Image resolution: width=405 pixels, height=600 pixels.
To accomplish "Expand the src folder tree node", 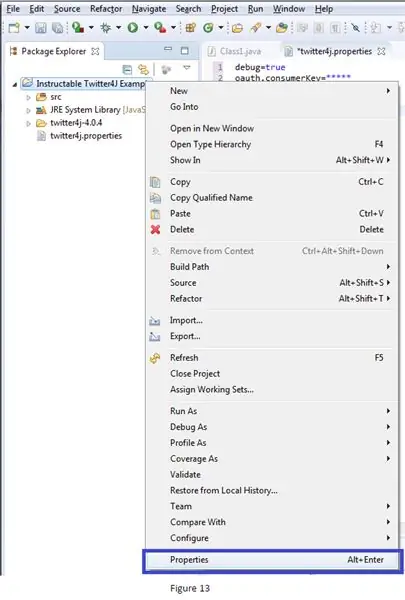I will (28, 98).
